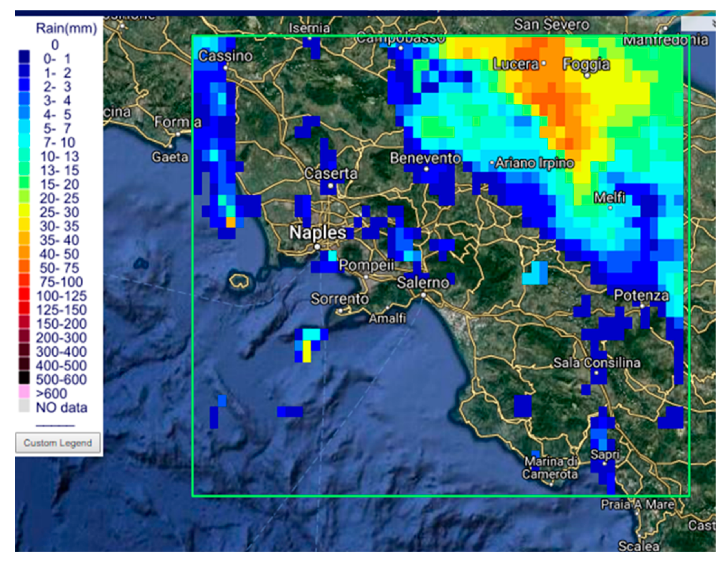Click the Cassino city marker dot
This screenshot has height=565, width=728.
tap(225, 68)
